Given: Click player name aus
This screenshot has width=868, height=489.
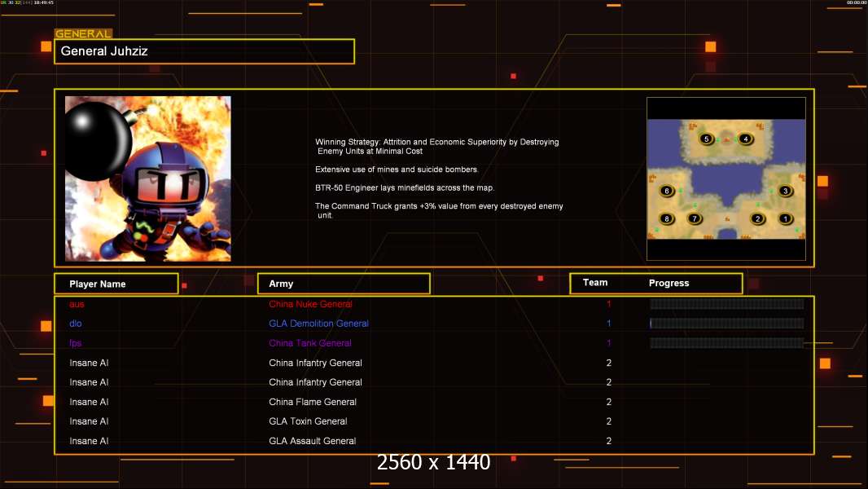Looking at the screenshot, I should [x=77, y=304].
